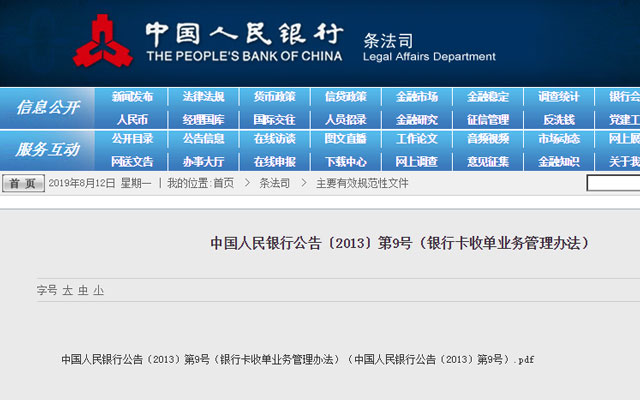The width and height of the screenshot is (640, 400).
Task: Open the 金融稳定 menu item
Action: [x=488, y=97]
